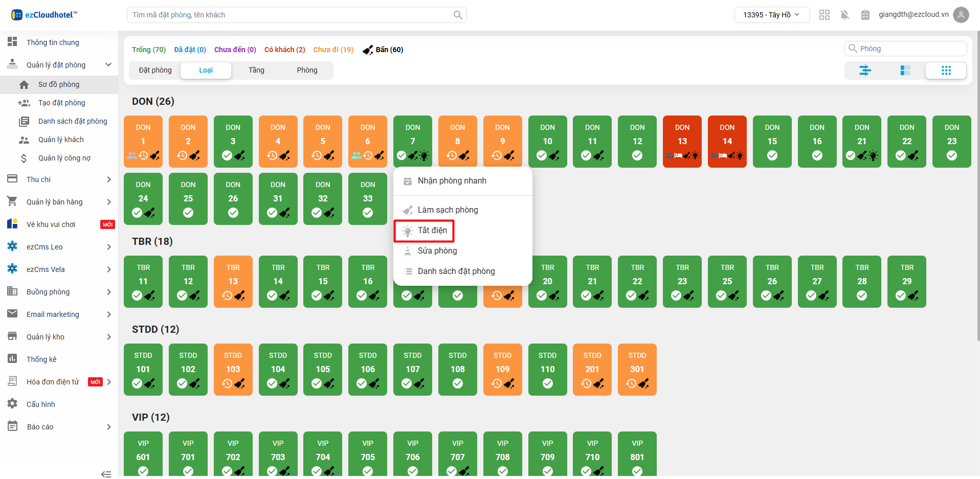Click the search magnifier icon
This screenshot has height=479, width=980.
coord(458,15)
